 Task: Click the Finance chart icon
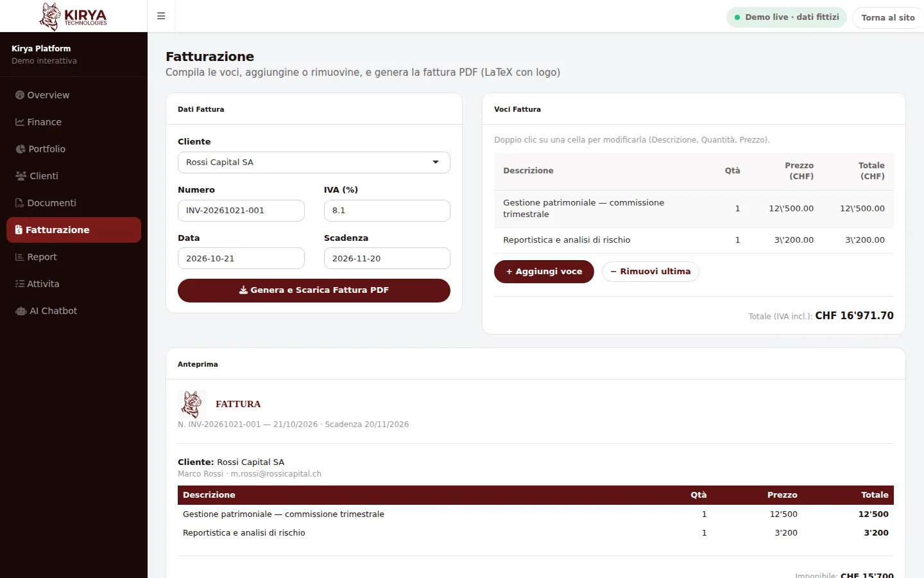20,122
